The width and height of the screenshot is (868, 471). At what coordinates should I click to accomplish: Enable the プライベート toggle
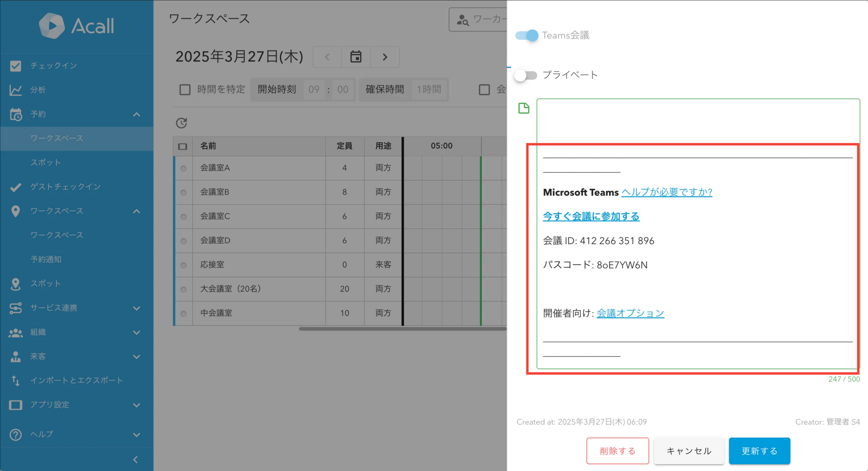click(x=526, y=75)
